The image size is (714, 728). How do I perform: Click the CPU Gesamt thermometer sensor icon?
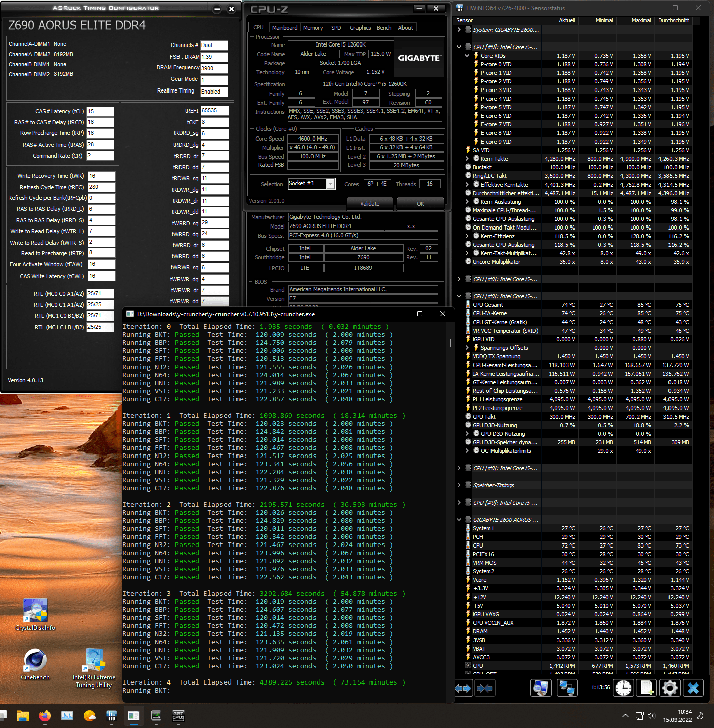[x=468, y=305]
